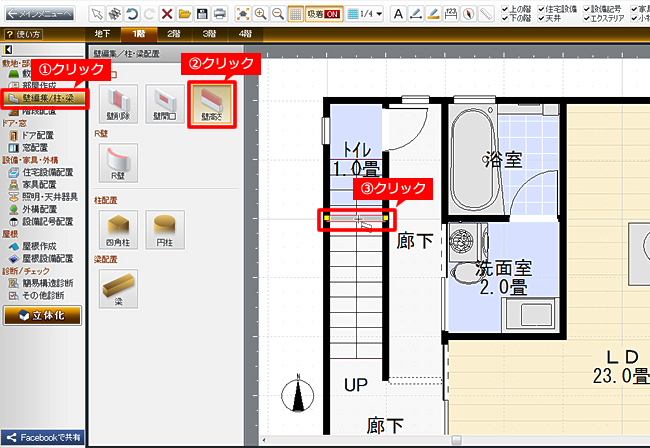
Task: Switch to the 2階 floor tab
Action: coord(173,34)
